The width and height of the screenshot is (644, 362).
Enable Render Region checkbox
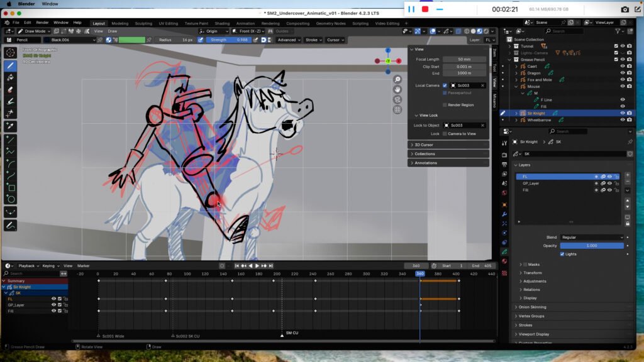click(x=445, y=105)
